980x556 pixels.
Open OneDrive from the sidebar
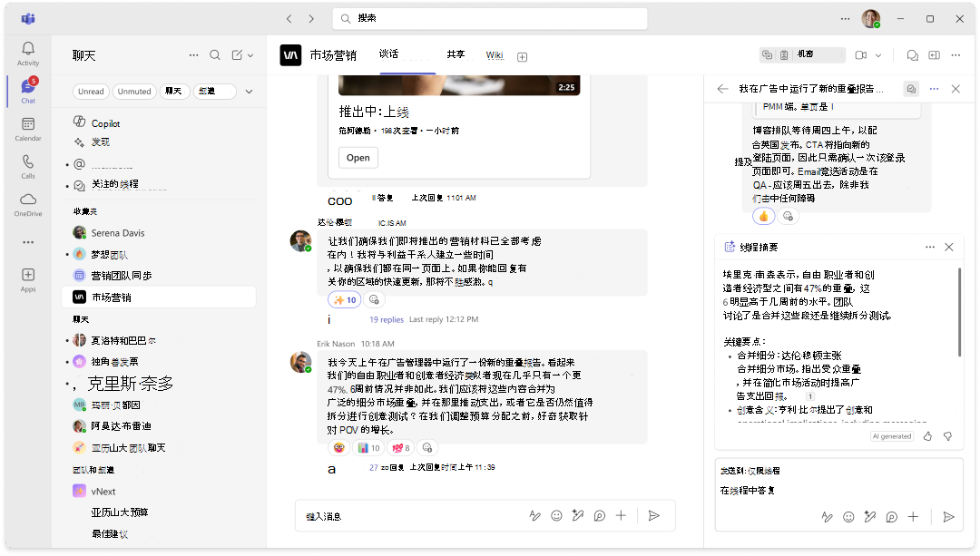click(x=28, y=204)
